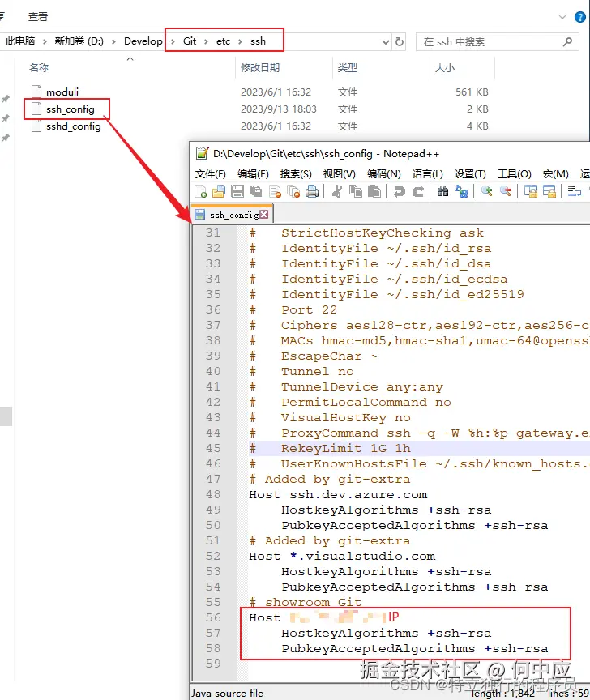Sort files by the 大小 column header
The width and height of the screenshot is (590, 700).
coord(444,68)
